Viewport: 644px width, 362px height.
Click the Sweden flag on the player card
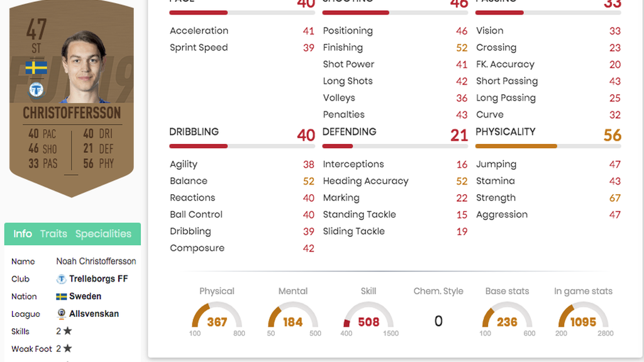tap(36, 68)
